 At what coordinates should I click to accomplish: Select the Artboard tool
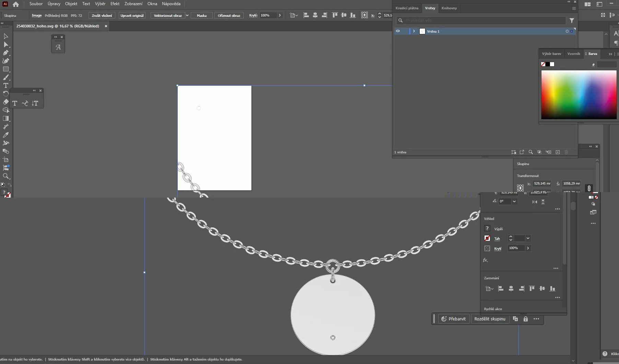tap(6, 160)
